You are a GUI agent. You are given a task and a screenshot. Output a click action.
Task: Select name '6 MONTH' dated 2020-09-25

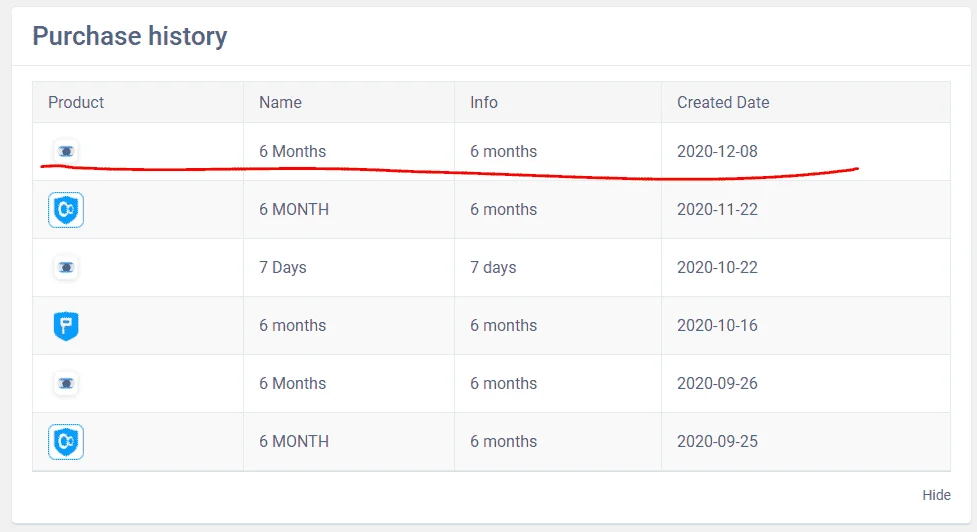coord(294,441)
